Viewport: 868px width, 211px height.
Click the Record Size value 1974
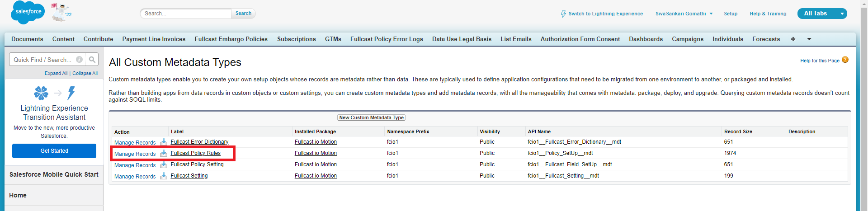(x=730, y=153)
